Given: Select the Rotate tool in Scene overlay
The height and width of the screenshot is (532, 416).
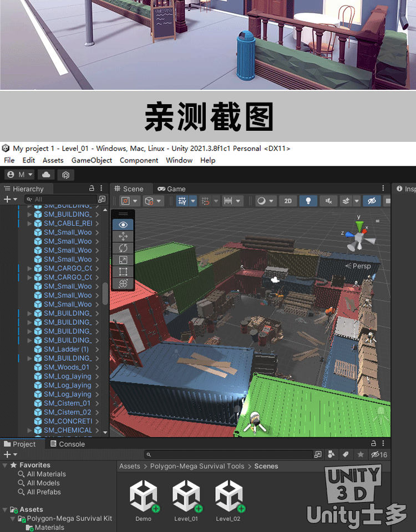Looking at the screenshot, I should pyautogui.click(x=123, y=248).
